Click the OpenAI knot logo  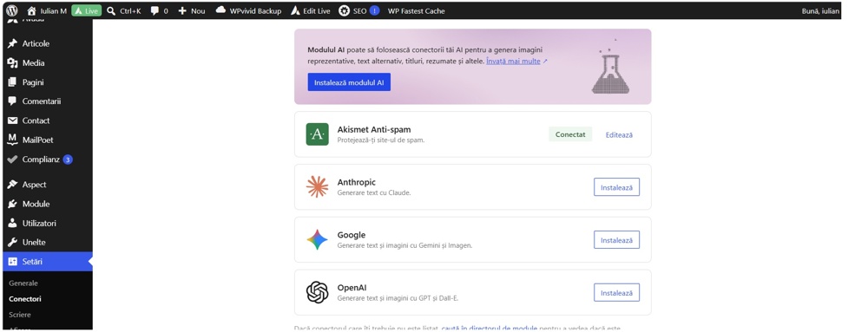pyautogui.click(x=317, y=292)
